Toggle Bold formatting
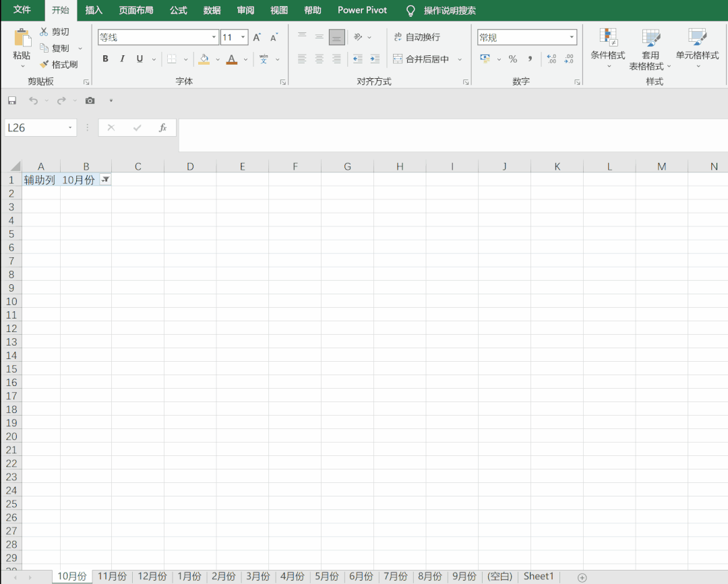The height and width of the screenshot is (584, 728). click(x=105, y=59)
